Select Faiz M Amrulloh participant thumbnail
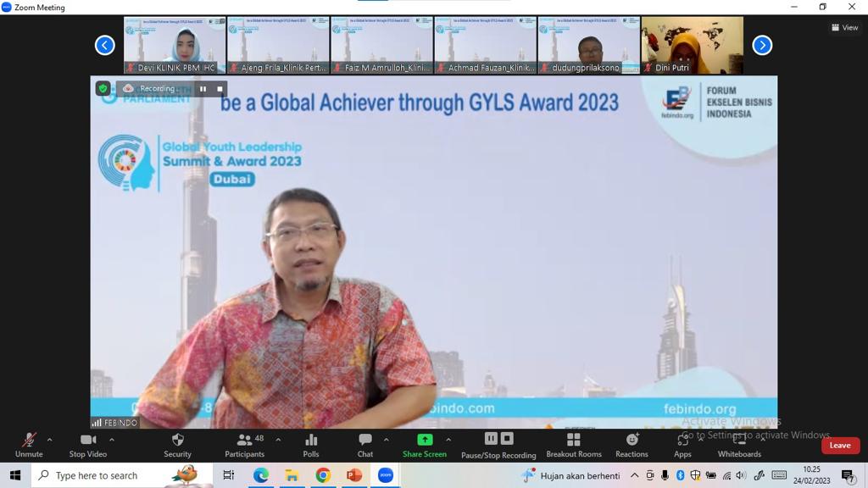Viewport: 868px width, 488px height. (x=382, y=46)
